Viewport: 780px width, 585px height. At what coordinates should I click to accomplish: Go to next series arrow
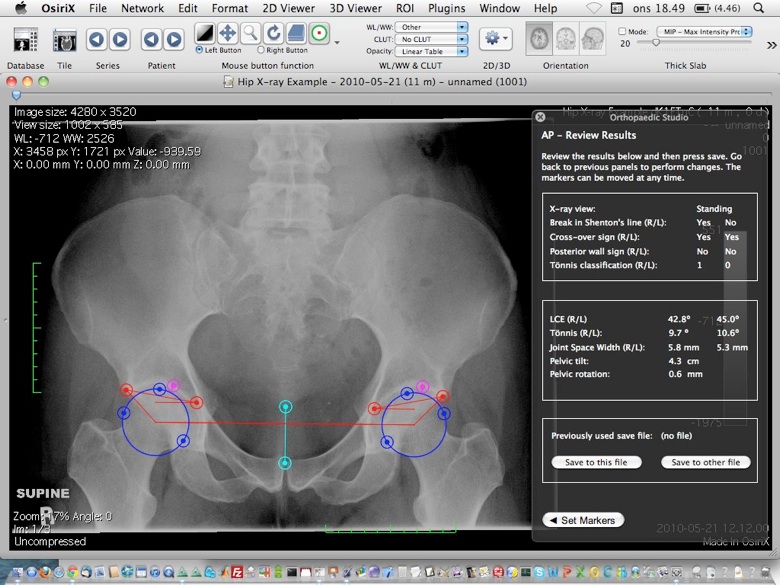[119, 39]
